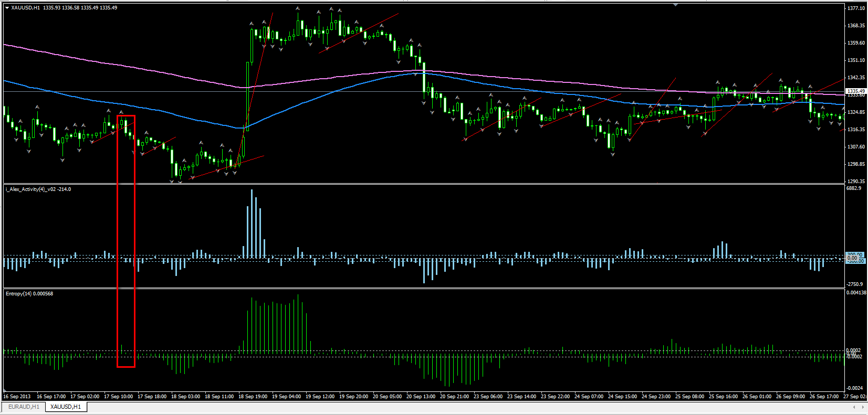Click the 16 Sep 2013 time label
The height and width of the screenshot is (415, 868).
17,397
